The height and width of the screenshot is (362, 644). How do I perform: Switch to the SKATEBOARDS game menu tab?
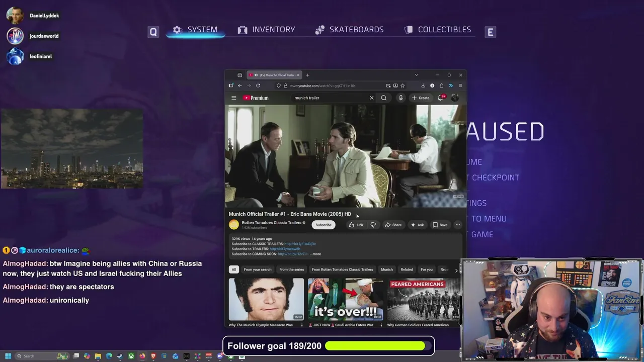[x=350, y=30]
